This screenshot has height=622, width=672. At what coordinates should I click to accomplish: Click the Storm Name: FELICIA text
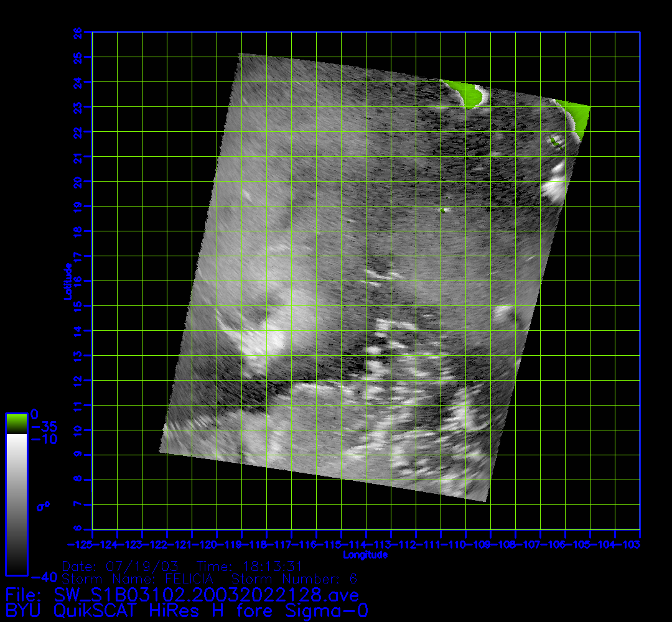(138, 580)
